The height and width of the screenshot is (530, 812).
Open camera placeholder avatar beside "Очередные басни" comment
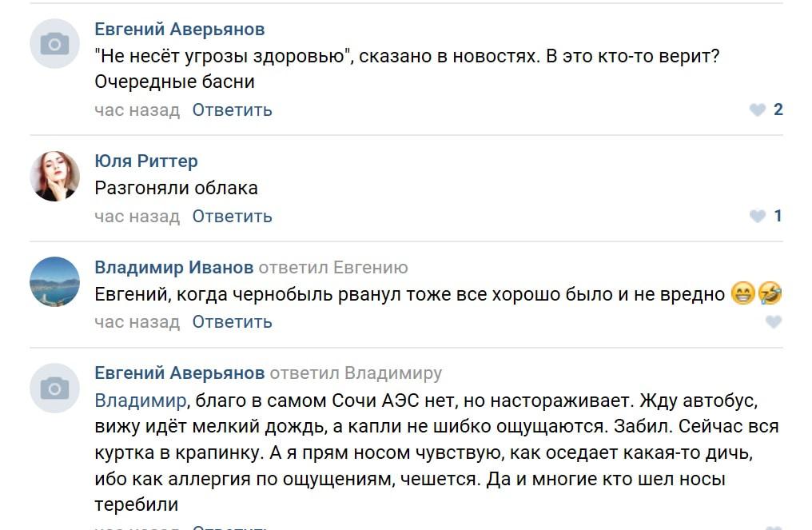[x=54, y=44]
